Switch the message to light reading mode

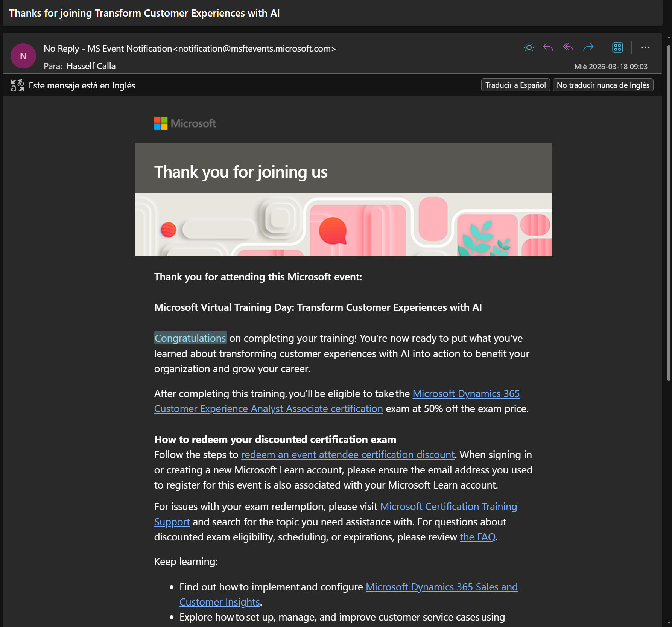tap(528, 47)
